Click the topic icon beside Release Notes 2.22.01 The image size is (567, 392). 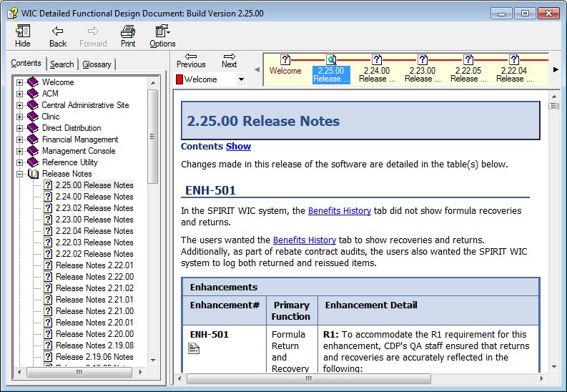coord(48,265)
